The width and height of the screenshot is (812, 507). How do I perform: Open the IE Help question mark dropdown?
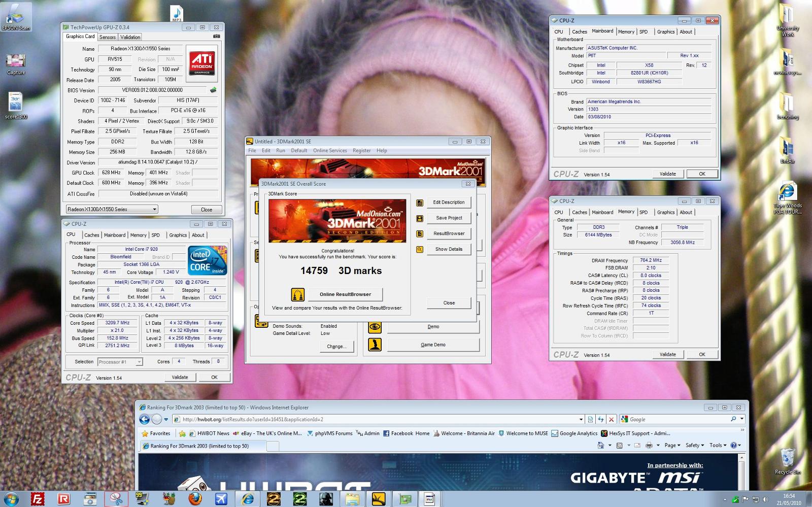736,445
